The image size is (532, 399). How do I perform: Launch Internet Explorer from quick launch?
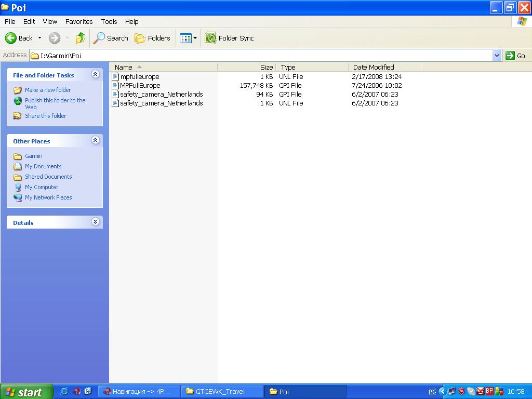[64, 391]
